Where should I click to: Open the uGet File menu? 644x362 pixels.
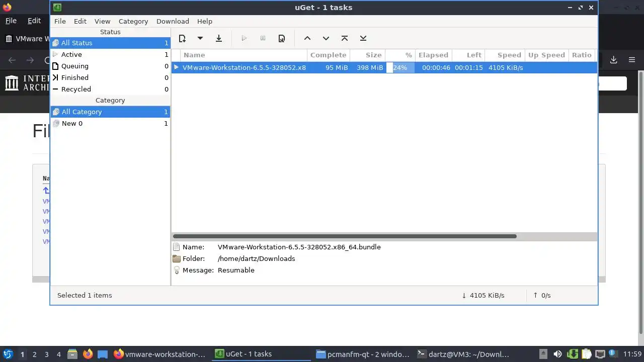[60, 21]
